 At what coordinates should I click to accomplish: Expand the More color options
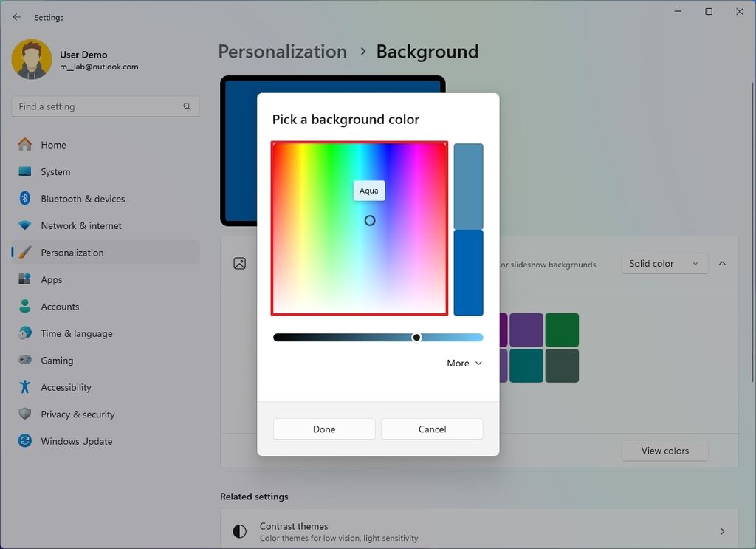pos(464,363)
